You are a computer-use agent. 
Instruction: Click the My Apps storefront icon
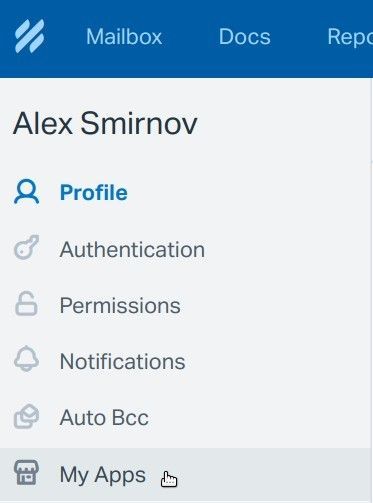coord(26,472)
